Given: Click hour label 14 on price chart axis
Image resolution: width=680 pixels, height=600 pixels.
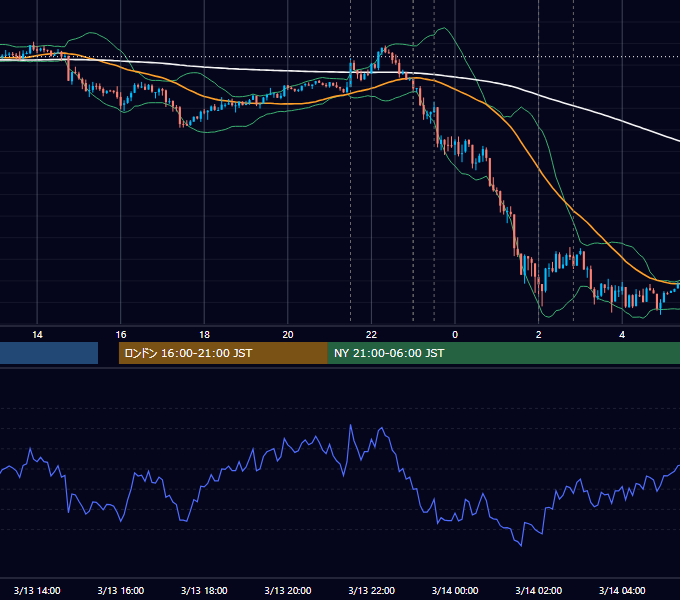Looking at the screenshot, I should [37, 335].
